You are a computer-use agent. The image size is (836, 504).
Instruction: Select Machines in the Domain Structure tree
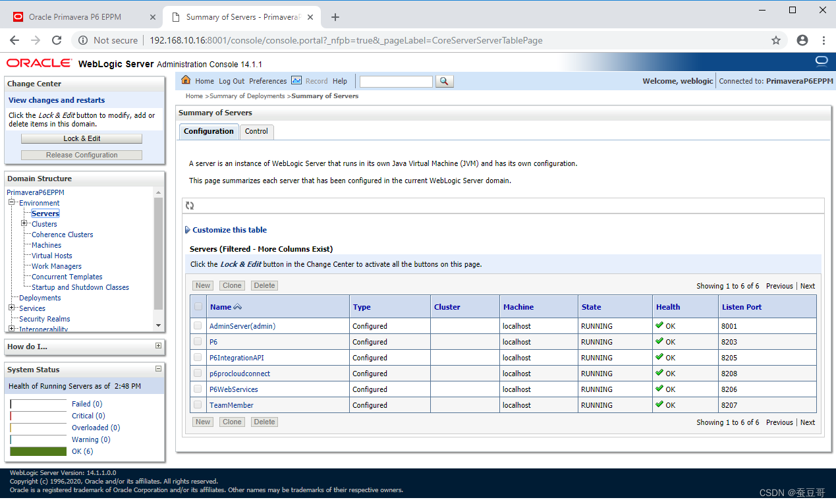(46, 245)
